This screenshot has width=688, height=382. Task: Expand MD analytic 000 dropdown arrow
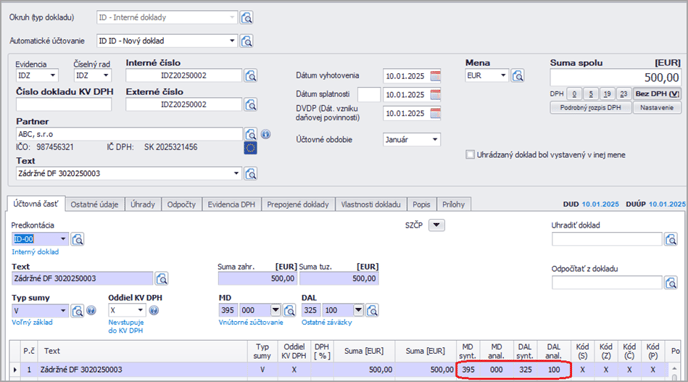tap(276, 310)
